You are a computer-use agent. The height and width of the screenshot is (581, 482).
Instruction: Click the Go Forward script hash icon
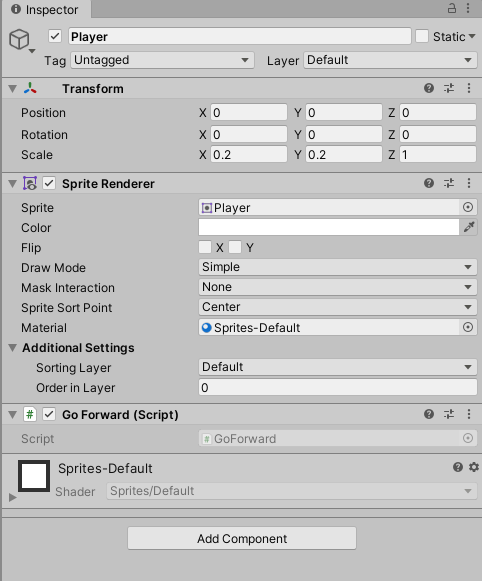click(30, 414)
